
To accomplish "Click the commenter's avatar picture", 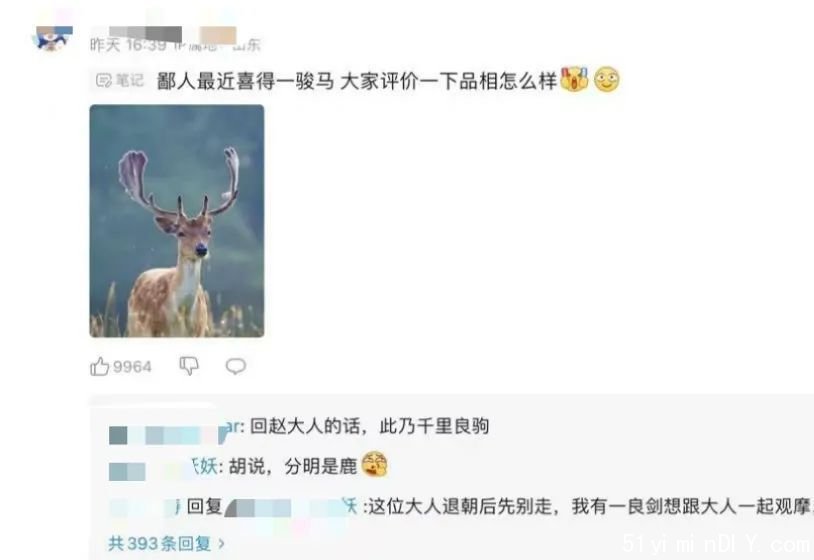I will click(x=54, y=38).
